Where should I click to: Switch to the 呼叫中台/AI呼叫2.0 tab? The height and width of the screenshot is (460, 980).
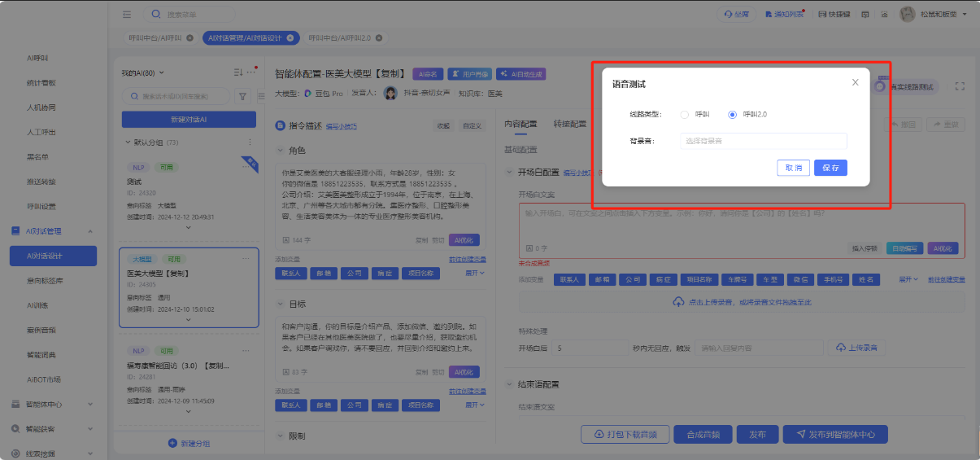[340, 38]
